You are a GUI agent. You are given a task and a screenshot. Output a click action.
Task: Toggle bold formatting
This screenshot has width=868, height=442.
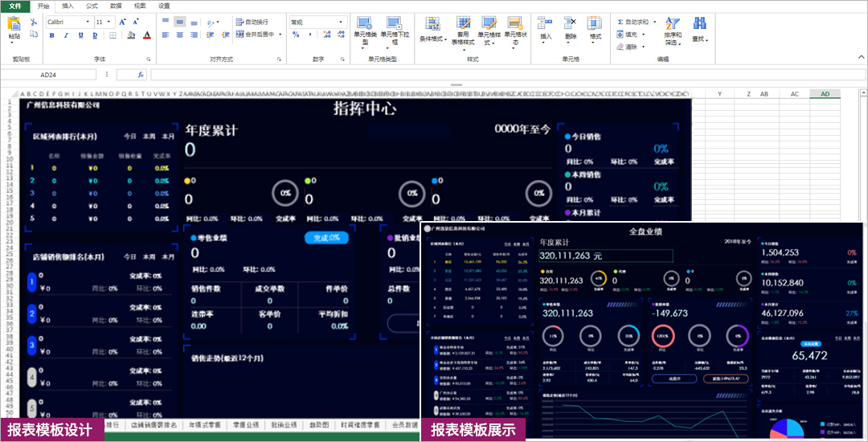[x=51, y=35]
